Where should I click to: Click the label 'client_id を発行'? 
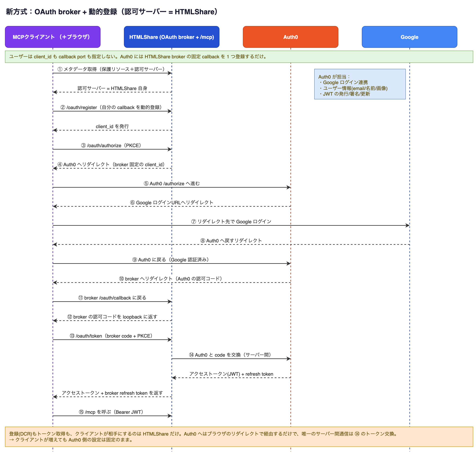pos(112,126)
